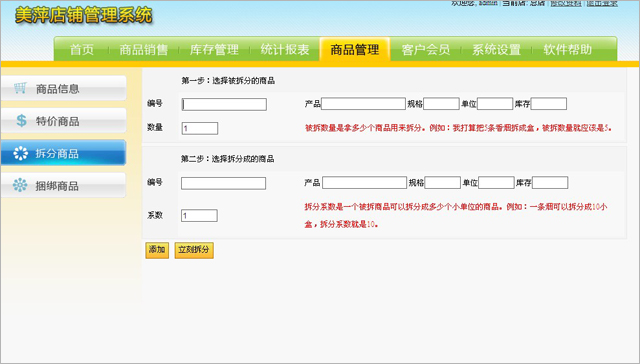Click the 系数 label
This screenshot has width=640, height=364.
click(155, 215)
